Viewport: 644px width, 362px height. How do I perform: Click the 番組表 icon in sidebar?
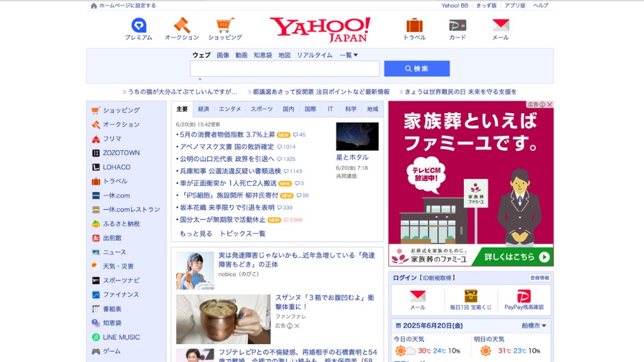tap(96, 309)
